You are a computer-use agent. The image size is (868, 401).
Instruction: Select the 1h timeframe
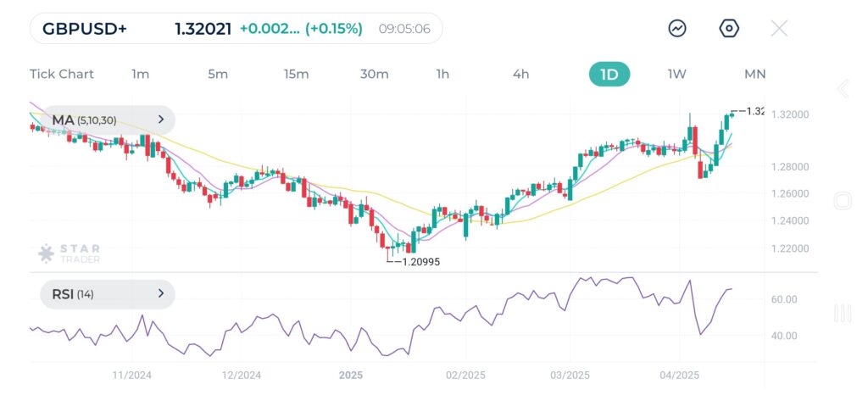[442, 74]
